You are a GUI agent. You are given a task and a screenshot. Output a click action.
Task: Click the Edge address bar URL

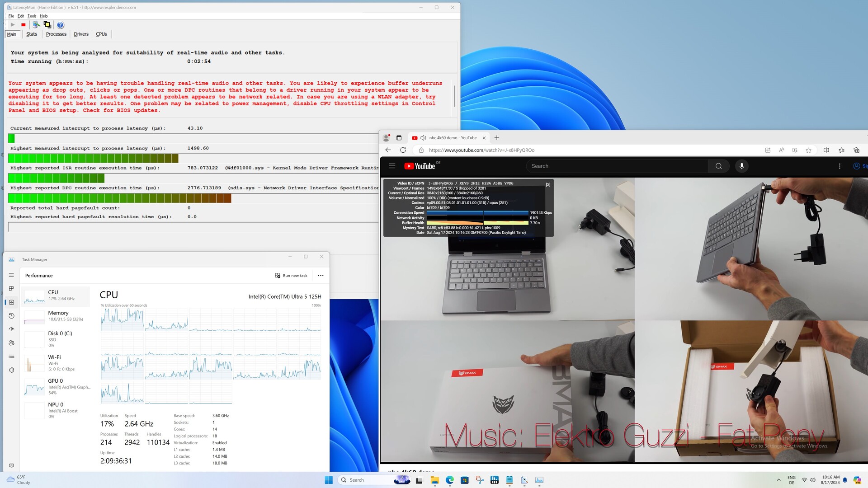point(481,150)
